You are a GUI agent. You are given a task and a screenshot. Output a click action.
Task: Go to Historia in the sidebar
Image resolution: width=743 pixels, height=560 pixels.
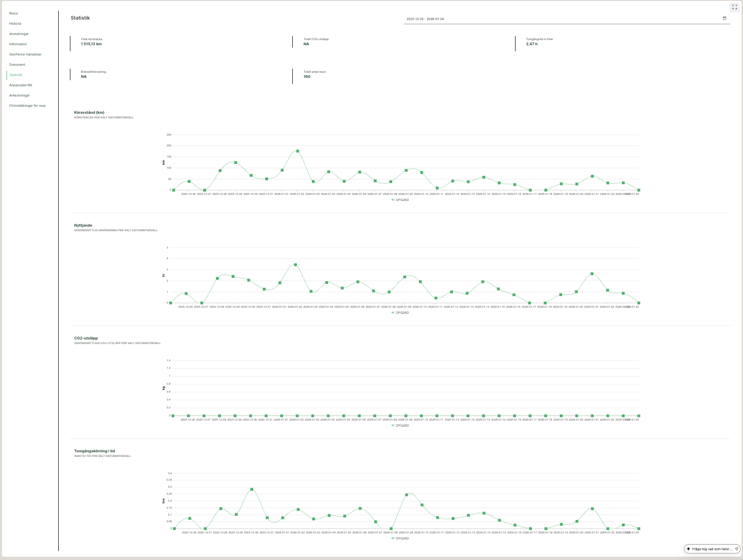pyautogui.click(x=15, y=24)
